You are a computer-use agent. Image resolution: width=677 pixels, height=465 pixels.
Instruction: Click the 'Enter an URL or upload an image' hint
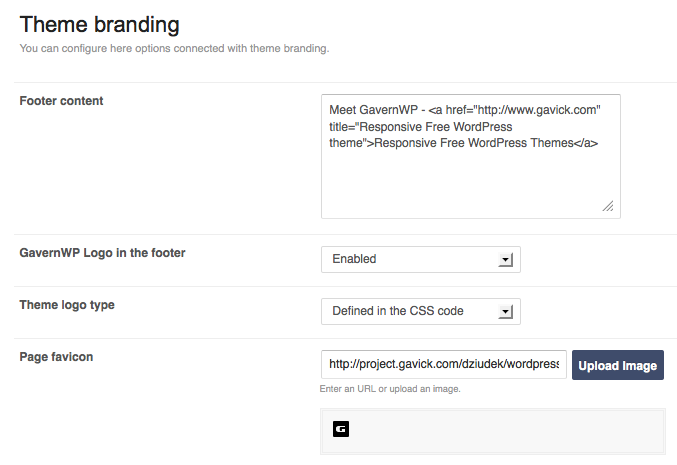[x=390, y=388]
